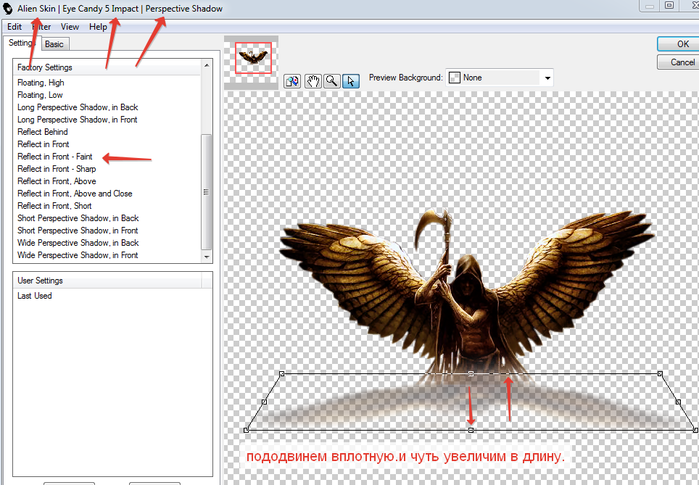Select the Reflect in Front, Above preset
The image size is (699, 485).
pyautogui.click(x=57, y=181)
